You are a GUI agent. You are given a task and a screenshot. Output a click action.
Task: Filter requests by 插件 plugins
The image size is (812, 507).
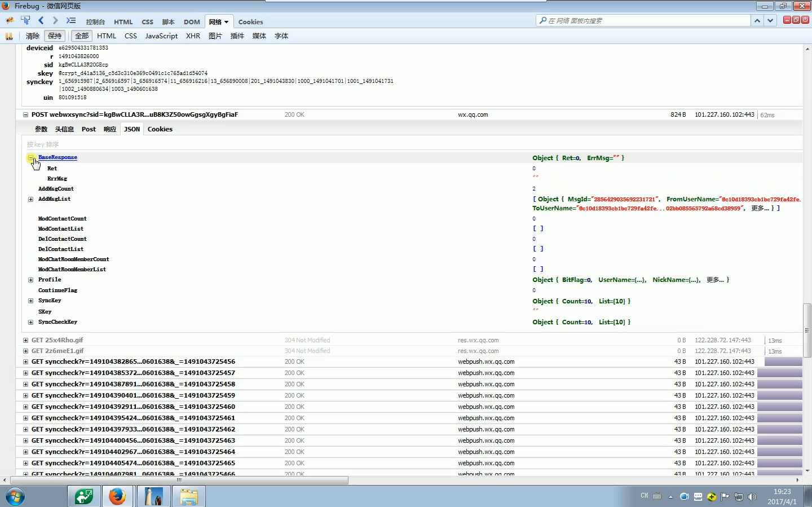point(237,36)
